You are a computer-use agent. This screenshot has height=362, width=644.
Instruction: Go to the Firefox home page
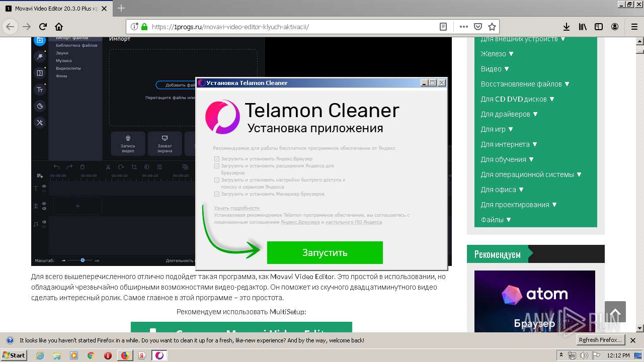tap(59, 27)
